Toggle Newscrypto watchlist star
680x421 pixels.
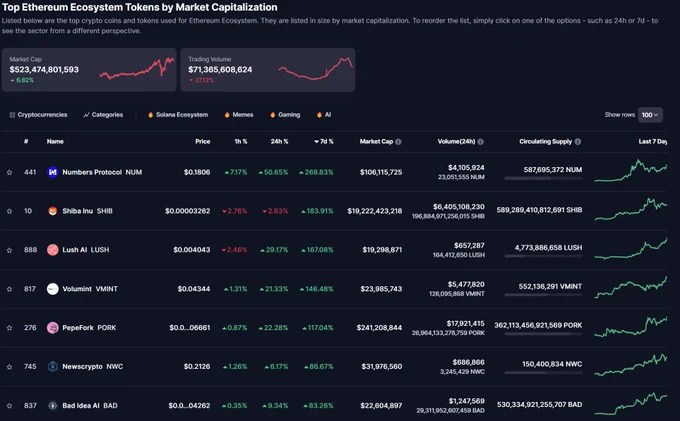(9, 367)
